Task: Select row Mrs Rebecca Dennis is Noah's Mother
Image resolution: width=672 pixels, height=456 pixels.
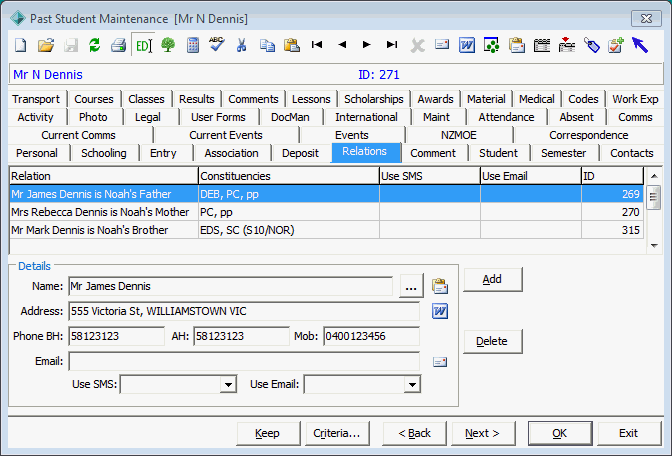Action: [x=326, y=212]
